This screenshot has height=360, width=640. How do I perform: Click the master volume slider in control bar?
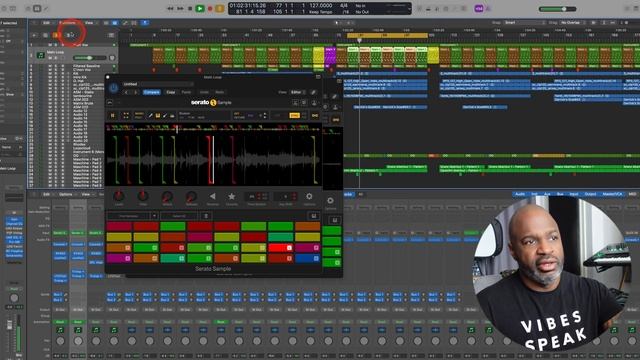[558, 9]
